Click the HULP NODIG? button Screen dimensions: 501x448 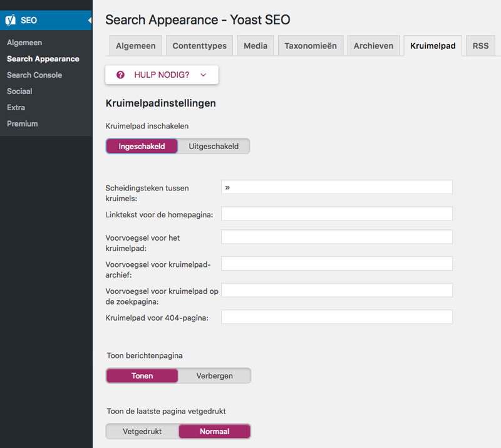tap(162, 75)
